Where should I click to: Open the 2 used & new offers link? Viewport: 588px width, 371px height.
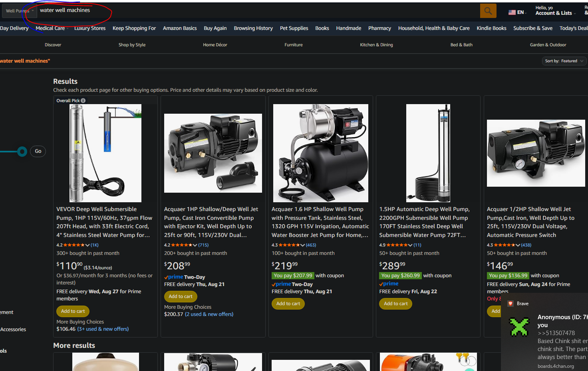click(x=209, y=314)
